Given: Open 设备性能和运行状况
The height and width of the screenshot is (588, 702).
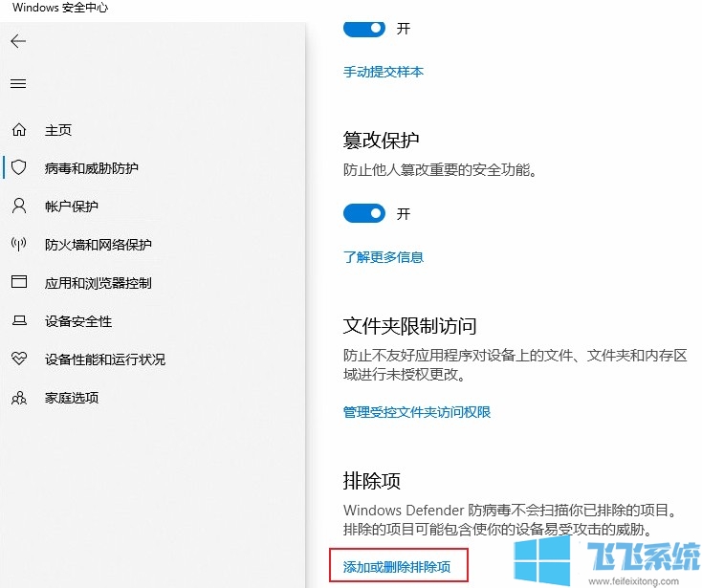Looking at the screenshot, I should [105, 359].
